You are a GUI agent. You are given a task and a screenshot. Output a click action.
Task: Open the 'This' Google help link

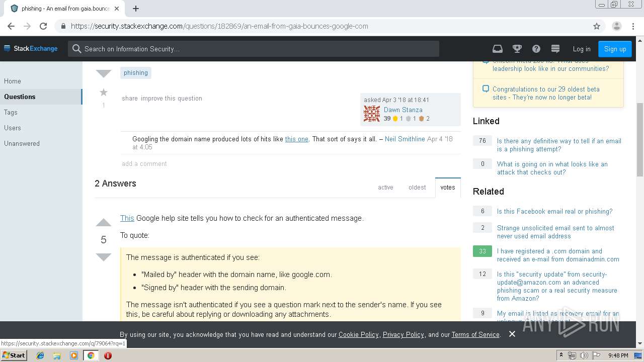tap(127, 218)
